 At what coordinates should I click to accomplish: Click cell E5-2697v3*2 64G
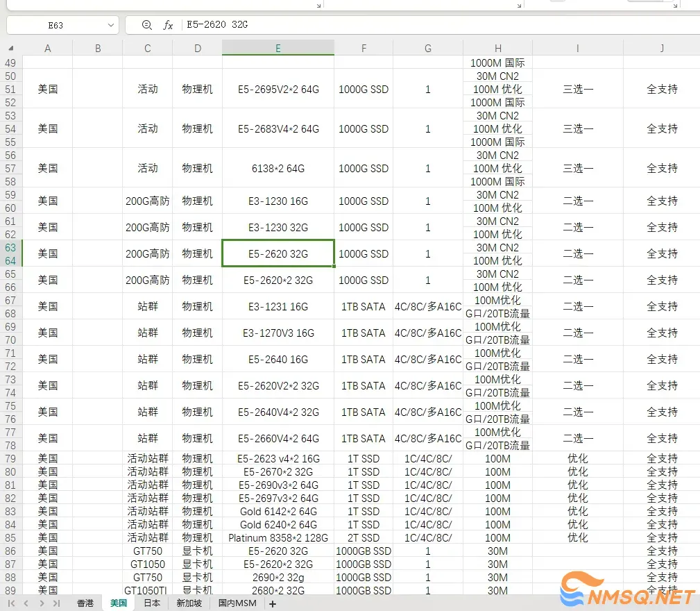point(278,499)
